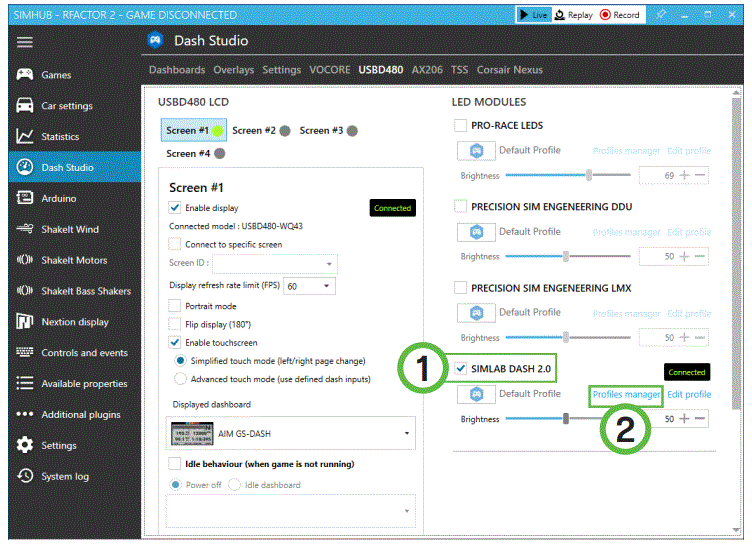Open the Overlays tab
This screenshot has height=547, width=752.
(234, 70)
